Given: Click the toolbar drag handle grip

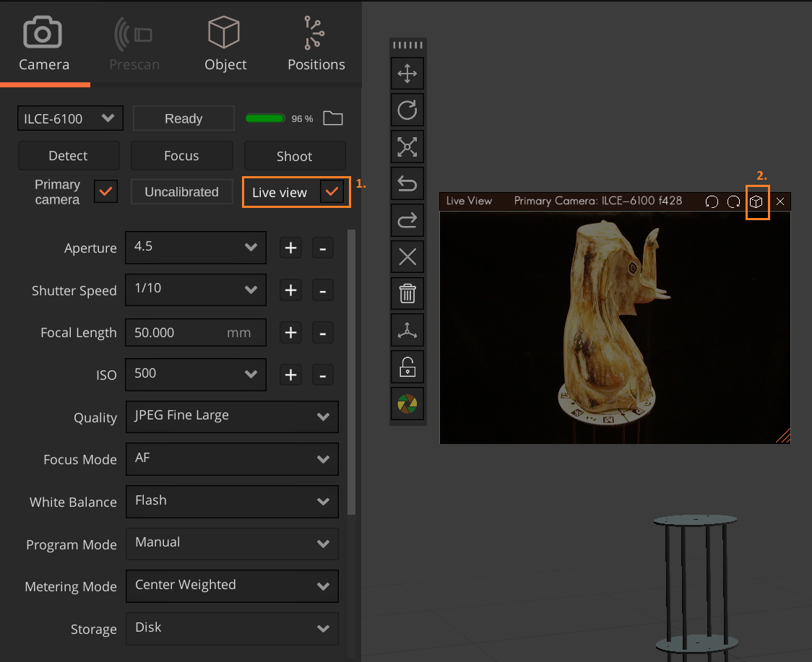Looking at the screenshot, I should pyautogui.click(x=407, y=45).
